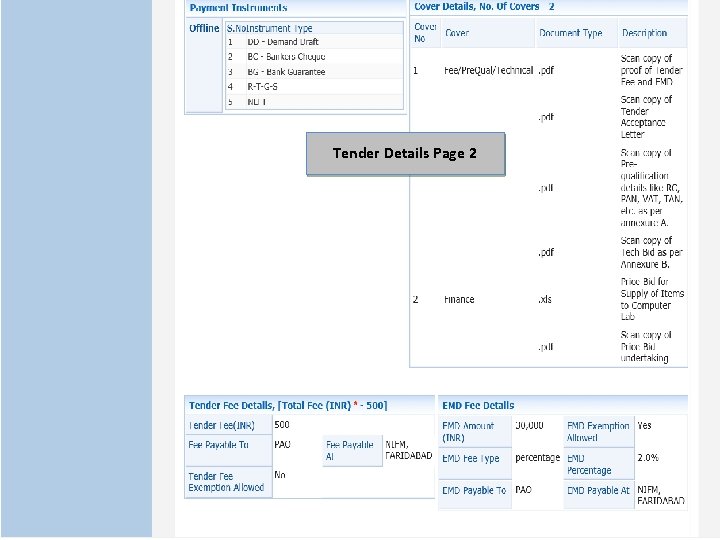This screenshot has width=720, height=540.
Task: Click the Tender Fee Exemption Allowed label
Action: click(x=226, y=482)
